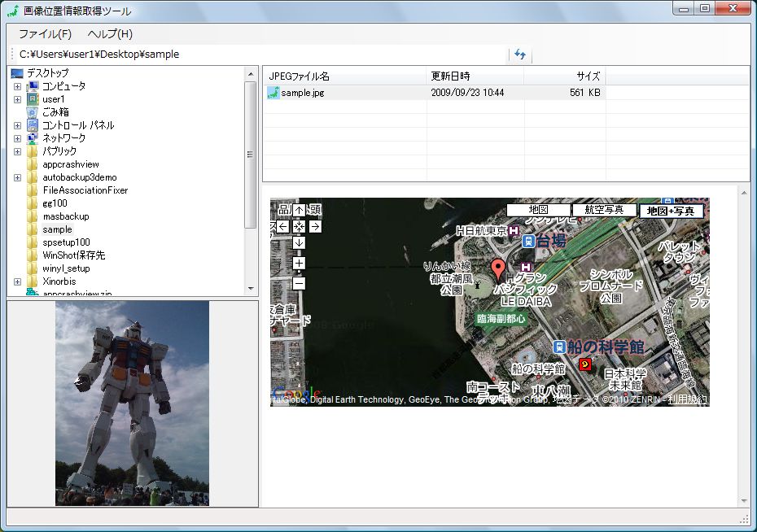
Task: Click the refresh arrows icon beside path
Action: coord(520,54)
